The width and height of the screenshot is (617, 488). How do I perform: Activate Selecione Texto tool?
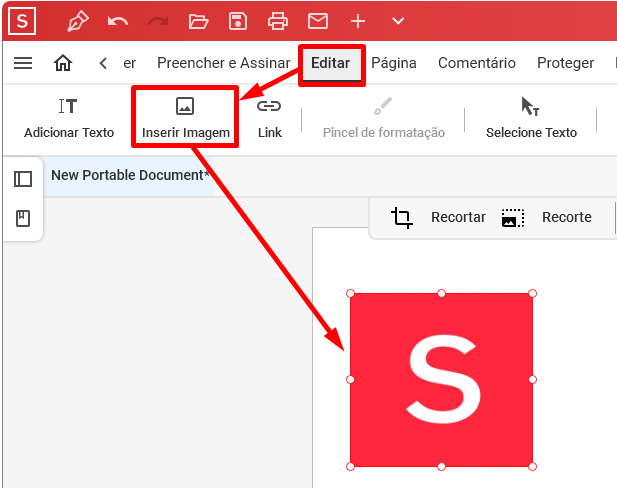[531, 118]
